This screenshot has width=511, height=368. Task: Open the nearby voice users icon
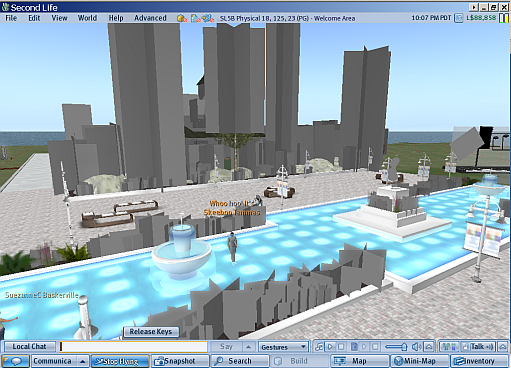point(449,347)
